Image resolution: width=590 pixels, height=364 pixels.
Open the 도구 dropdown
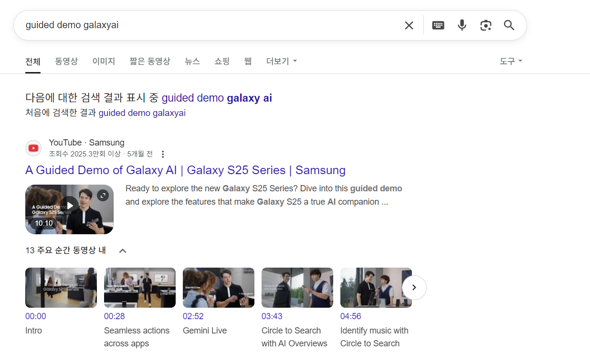511,61
